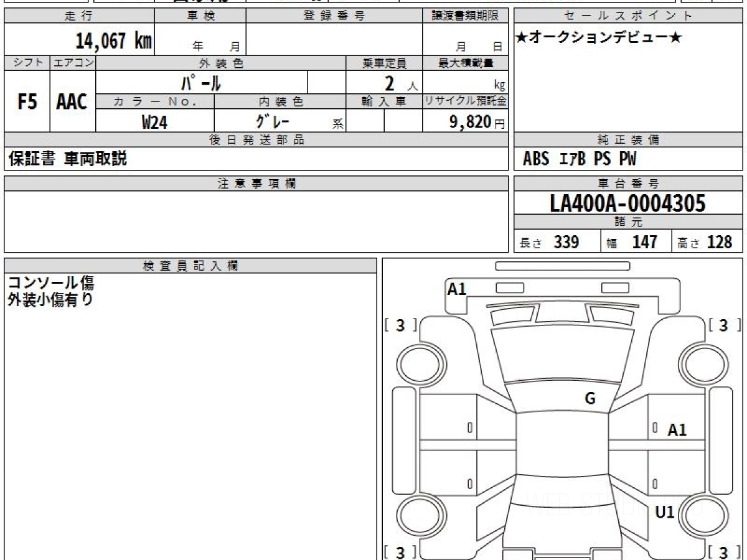Screen dimensions: 747x560
Task: Click the 車検 header cell
Action: (x=200, y=16)
